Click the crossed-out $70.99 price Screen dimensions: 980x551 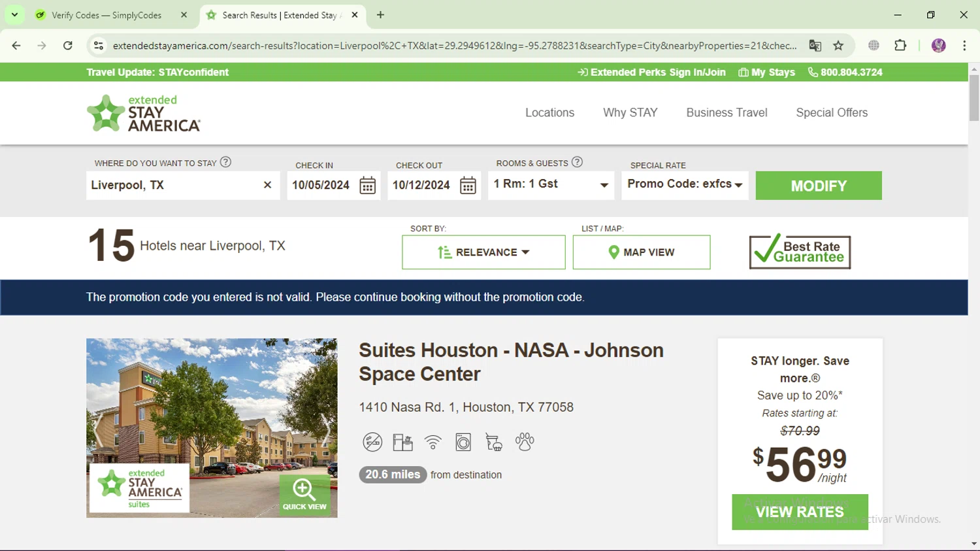800,431
